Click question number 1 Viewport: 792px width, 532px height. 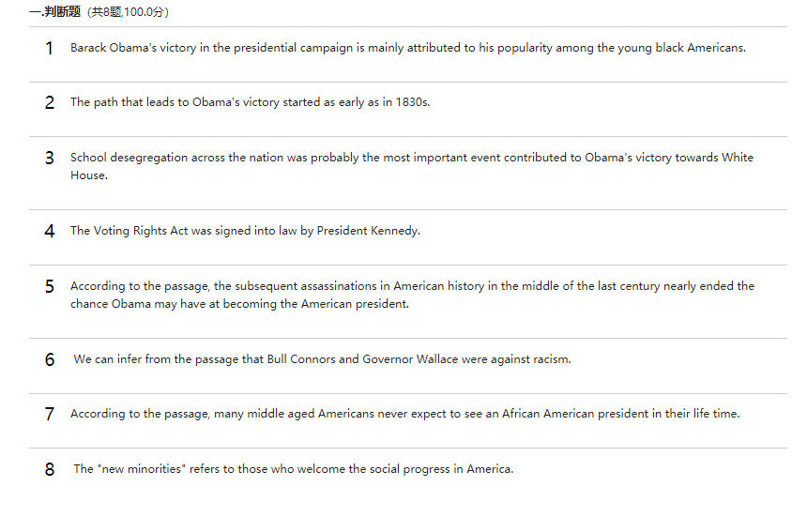pyautogui.click(x=50, y=48)
